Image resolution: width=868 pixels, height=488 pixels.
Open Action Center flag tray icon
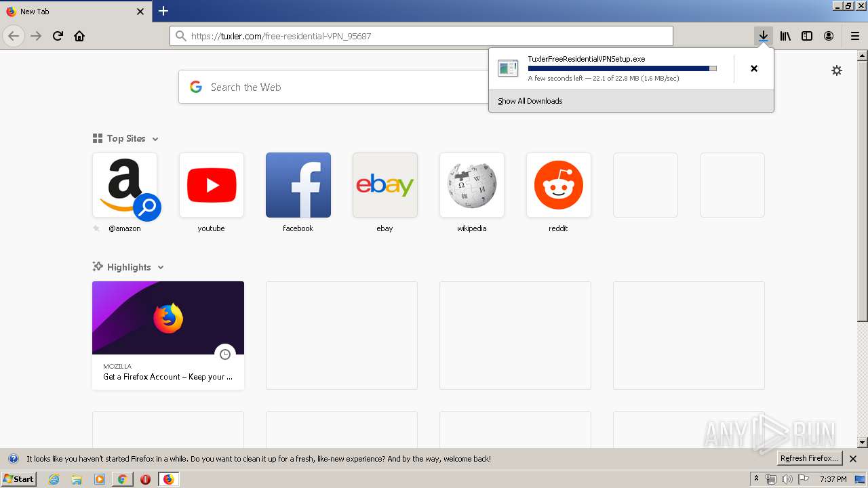click(804, 479)
